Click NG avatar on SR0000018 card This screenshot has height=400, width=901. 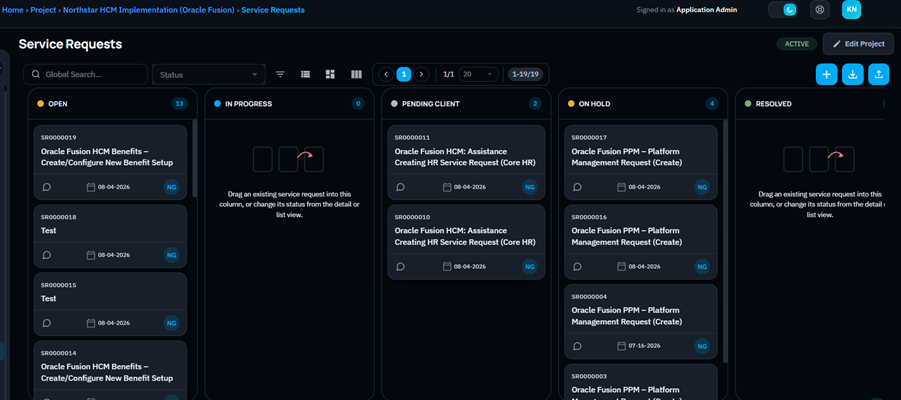pos(171,255)
